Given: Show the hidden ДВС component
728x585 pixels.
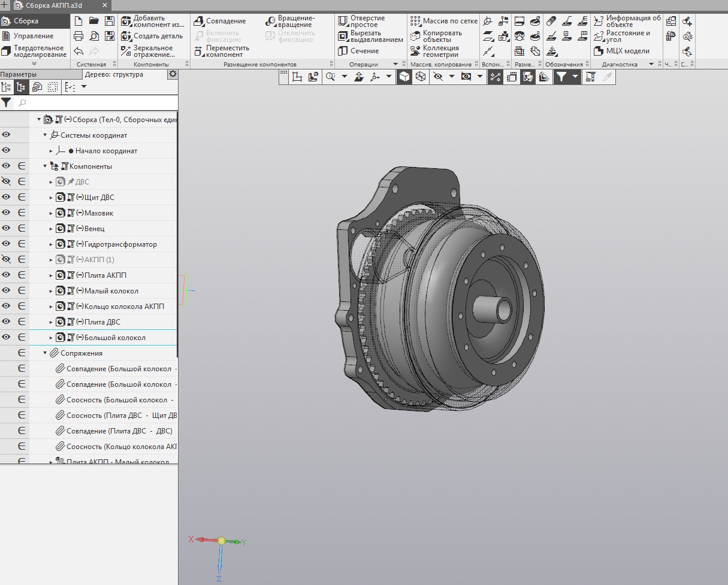Looking at the screenshot, I should pos(7,181).
